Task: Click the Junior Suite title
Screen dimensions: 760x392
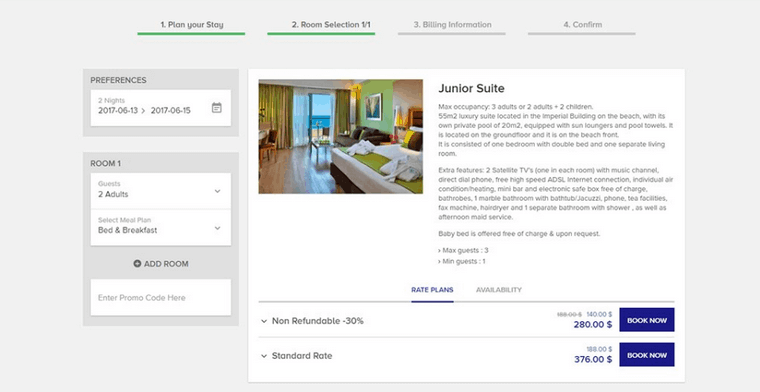Action: 471,89
